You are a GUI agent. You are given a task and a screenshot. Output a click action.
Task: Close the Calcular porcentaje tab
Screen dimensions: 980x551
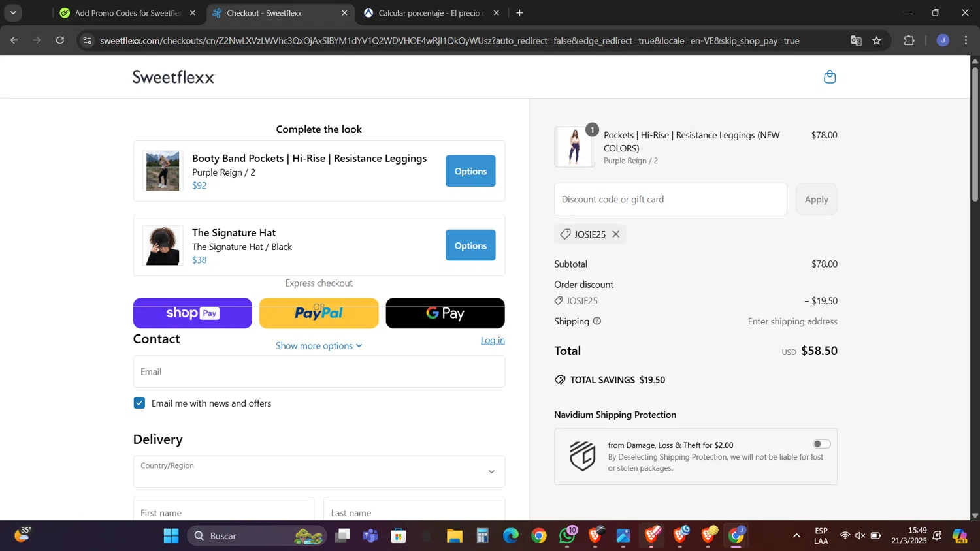(496, 13)
